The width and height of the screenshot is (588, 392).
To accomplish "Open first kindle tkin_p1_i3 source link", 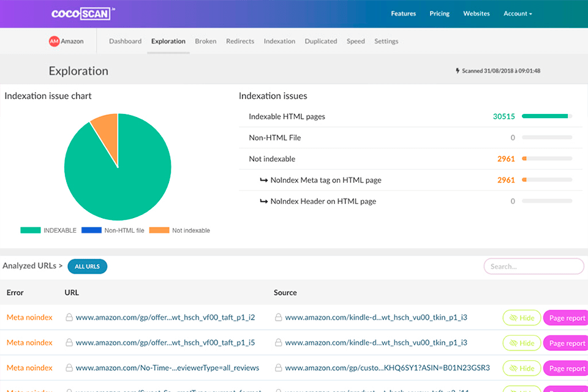I will point(376,317).
